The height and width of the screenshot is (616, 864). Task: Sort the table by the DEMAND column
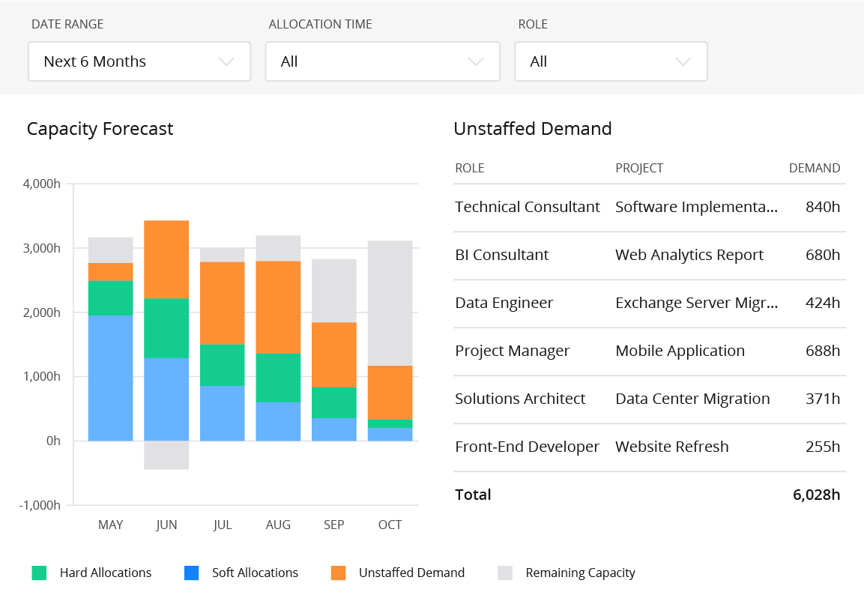pos(815,168)
